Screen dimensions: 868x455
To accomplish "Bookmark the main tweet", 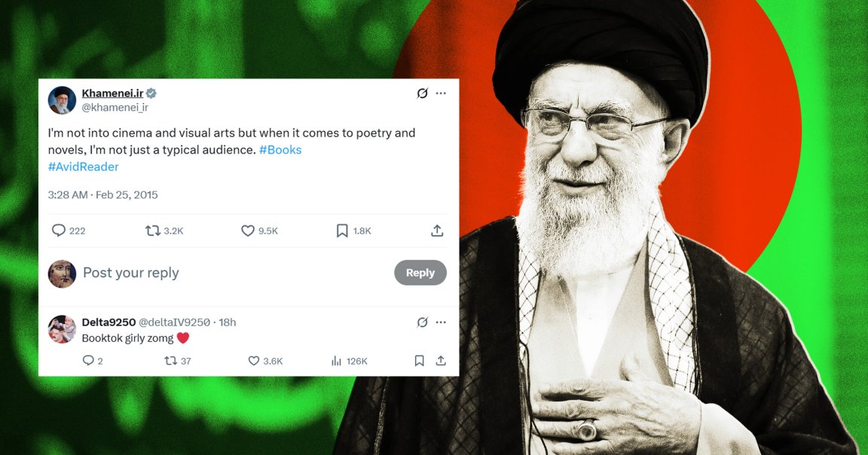I will coord(342,231).
